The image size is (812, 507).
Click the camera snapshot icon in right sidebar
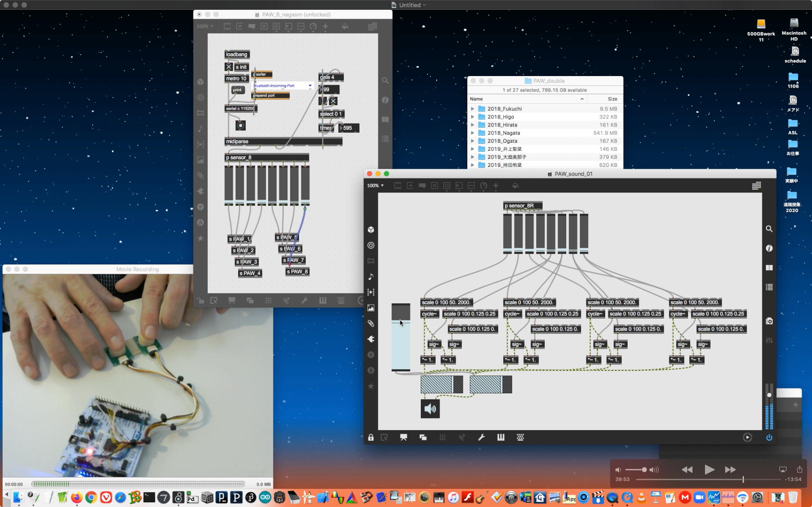[769, 321]
